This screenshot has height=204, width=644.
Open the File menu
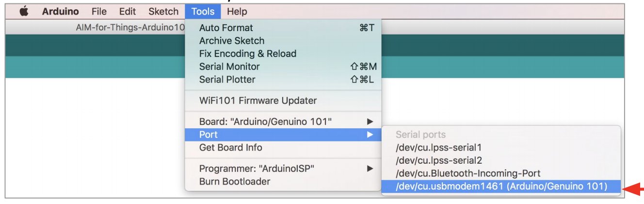[x=99, y=11]
